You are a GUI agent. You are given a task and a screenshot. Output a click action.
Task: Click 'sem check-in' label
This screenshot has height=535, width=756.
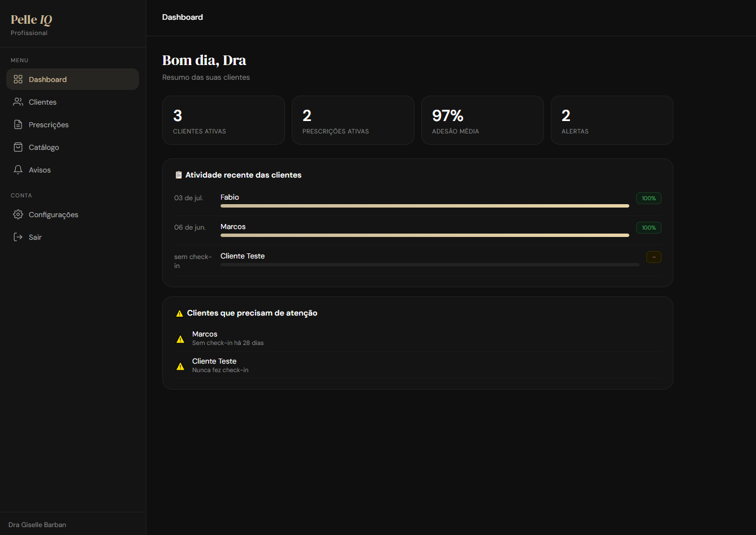point(193,261)
